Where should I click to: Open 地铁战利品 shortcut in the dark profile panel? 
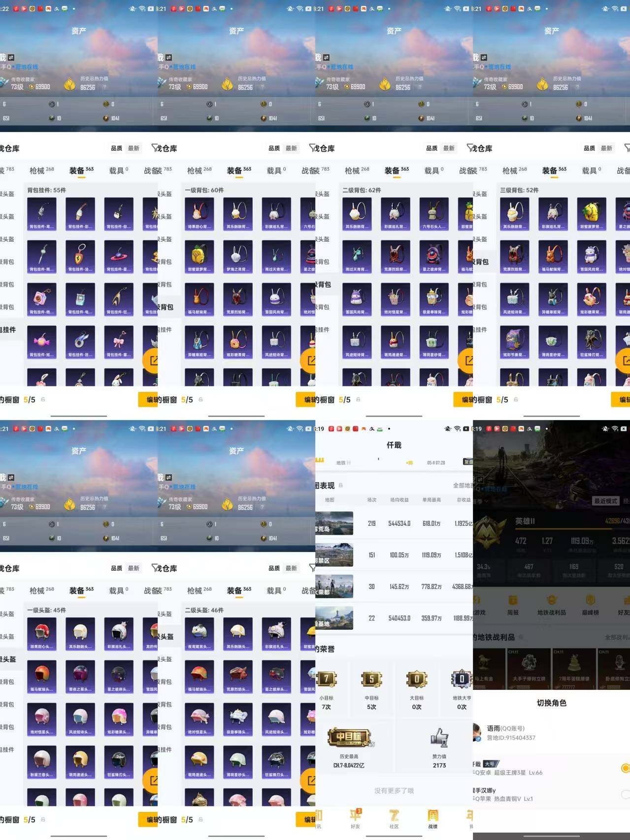(551, 605)
